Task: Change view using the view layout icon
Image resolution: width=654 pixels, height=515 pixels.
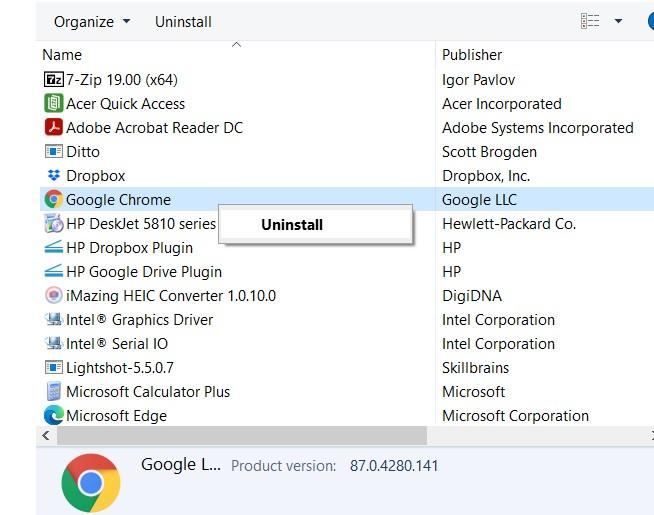Action: click(590, 21)
